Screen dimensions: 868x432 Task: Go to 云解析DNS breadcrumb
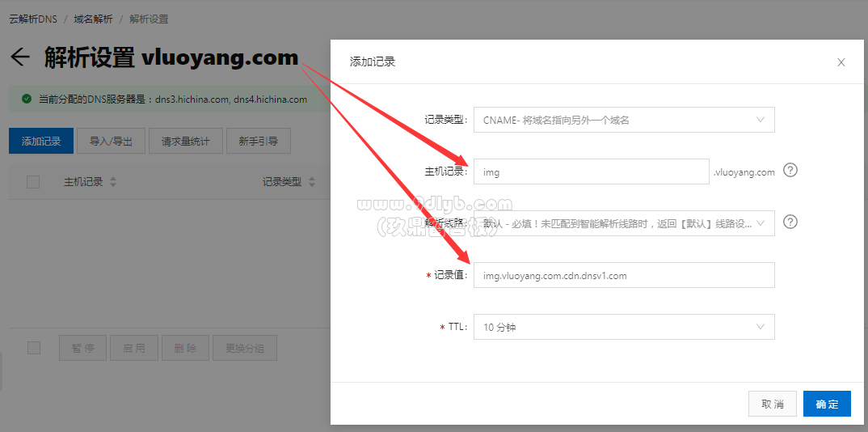pyautogui.click(x=32, y=19)
